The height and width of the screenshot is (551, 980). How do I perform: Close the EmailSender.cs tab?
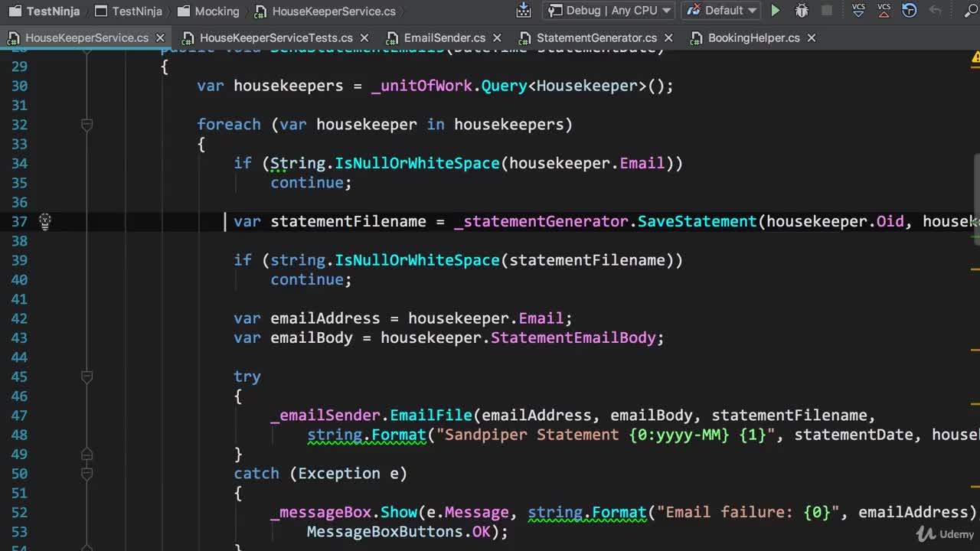click(x=496, y=37)
